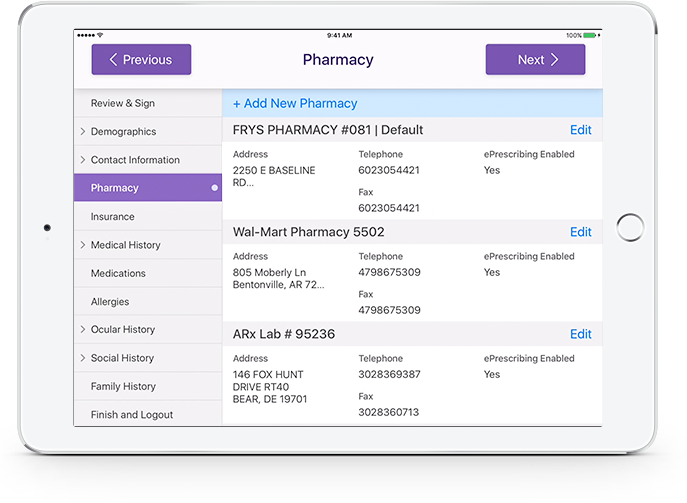The height and width of the screenshot is (503, 687).
Task: Expand the Contact Information chevron
Action: 82,159
